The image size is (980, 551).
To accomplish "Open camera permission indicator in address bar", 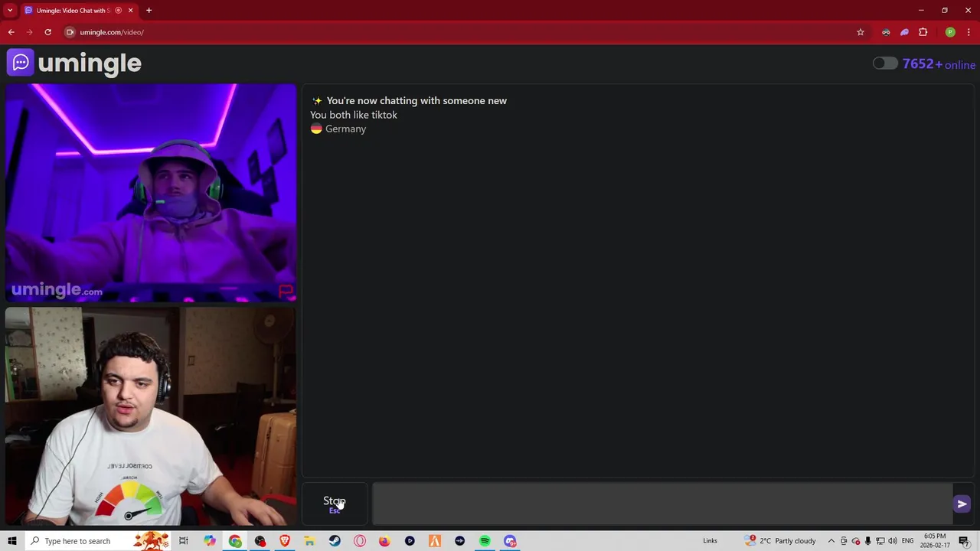I will (x=70, y=32).
